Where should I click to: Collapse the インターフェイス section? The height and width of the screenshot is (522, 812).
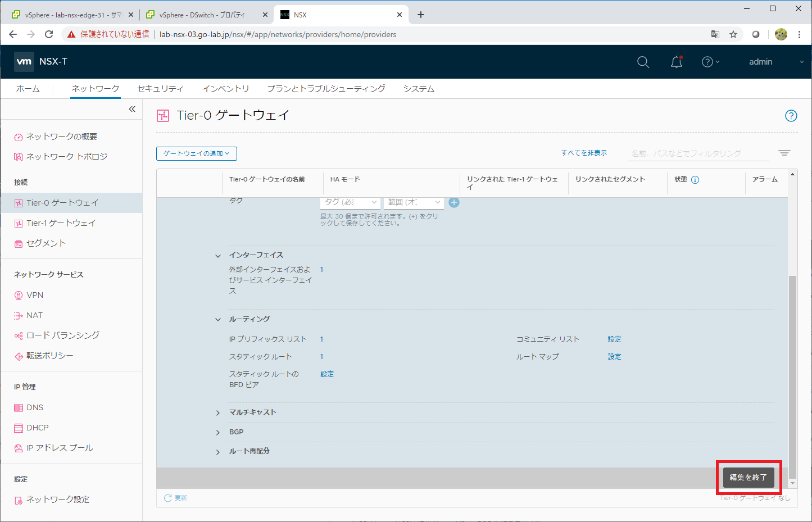[x=218, y=256]
